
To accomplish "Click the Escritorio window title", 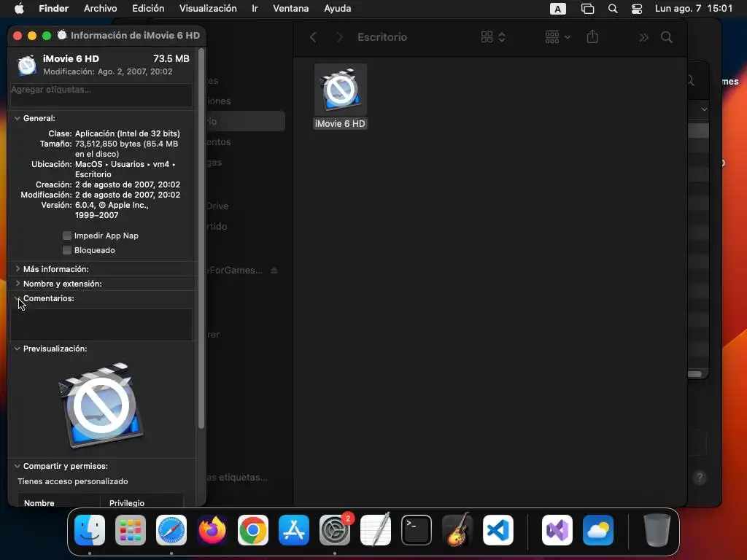I will (382, 37).
